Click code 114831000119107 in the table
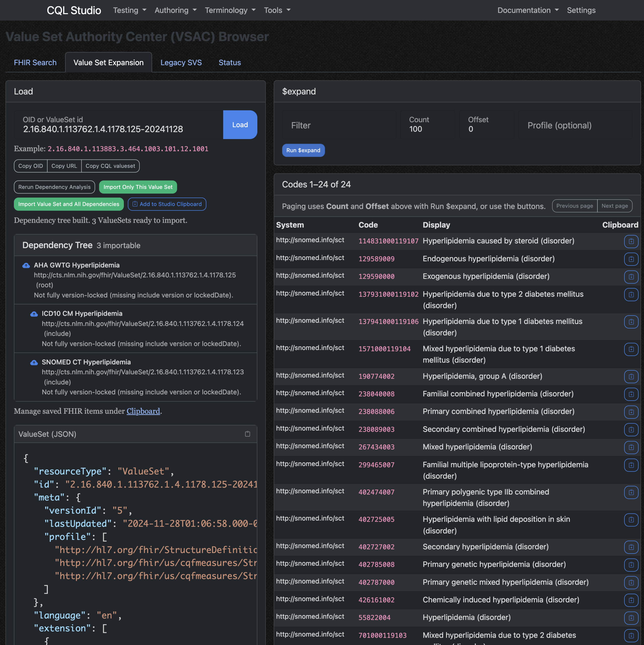The width and height of the screenshot is (644, 645). pos(388,241)
